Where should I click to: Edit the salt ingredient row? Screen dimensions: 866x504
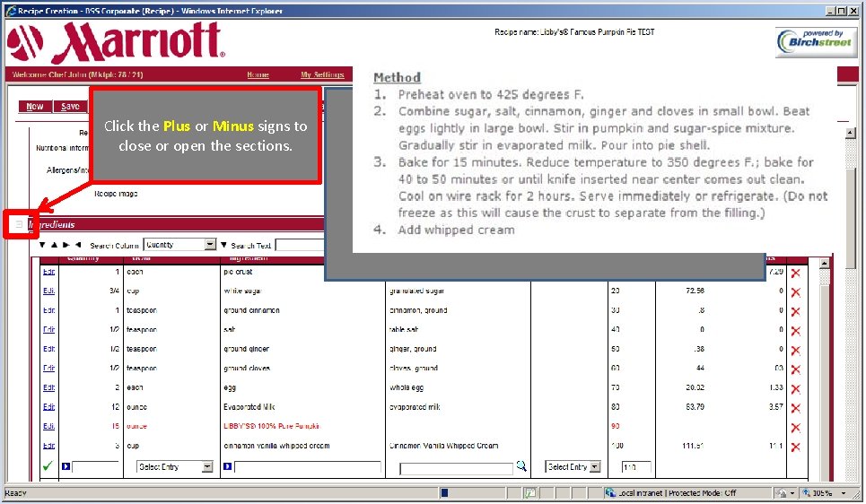click(x=48, y=329)
